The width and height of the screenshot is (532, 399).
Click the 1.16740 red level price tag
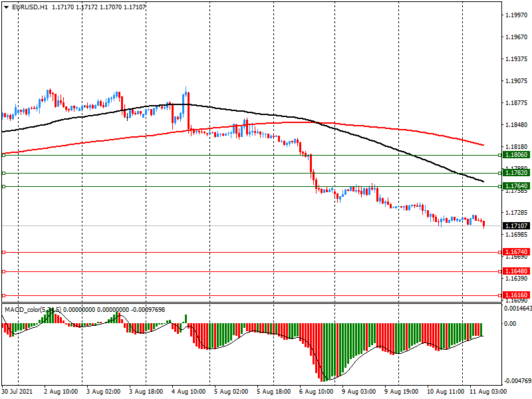click(517, 252)
